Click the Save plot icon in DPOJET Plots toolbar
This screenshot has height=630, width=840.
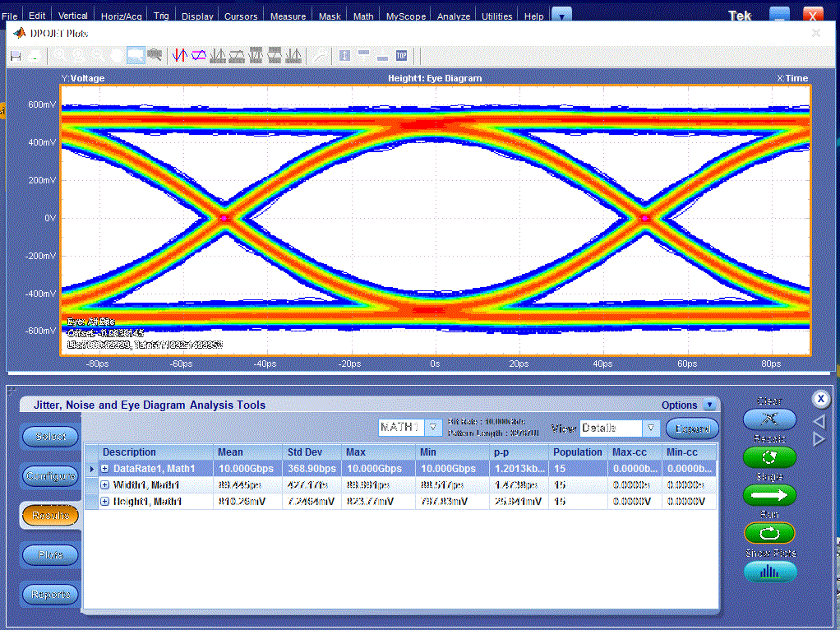tap(16, 56)
